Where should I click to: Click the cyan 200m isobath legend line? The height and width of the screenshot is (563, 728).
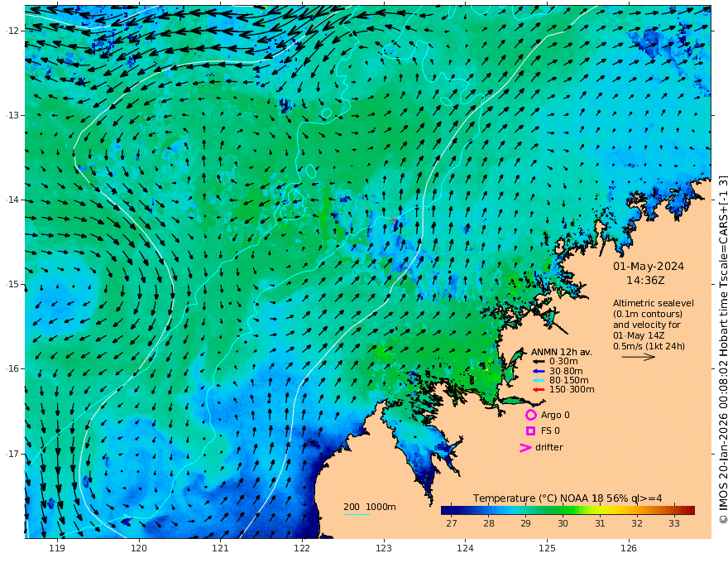356,515
